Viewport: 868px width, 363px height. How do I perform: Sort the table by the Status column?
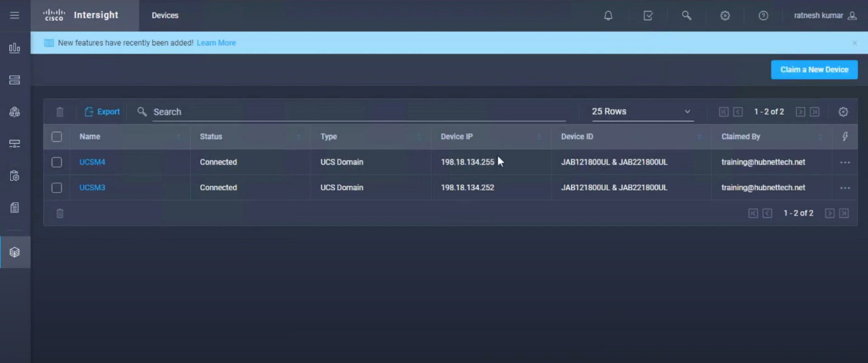(210, 136)
